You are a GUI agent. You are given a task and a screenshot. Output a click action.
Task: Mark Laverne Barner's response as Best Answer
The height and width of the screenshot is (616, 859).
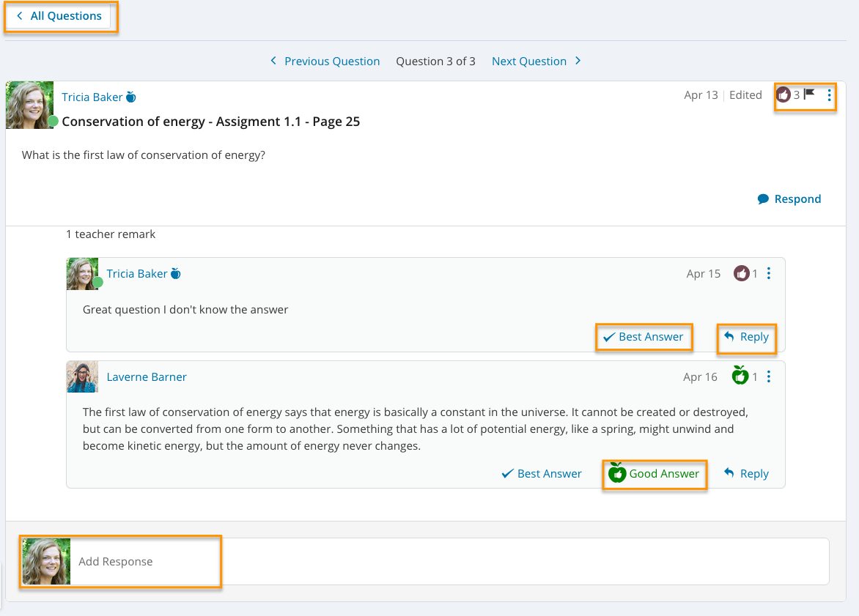[542, 474]
